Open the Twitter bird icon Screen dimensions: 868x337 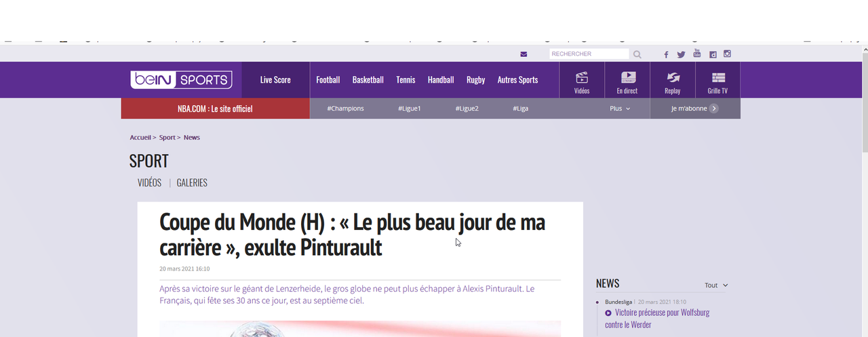click(681, 55)
